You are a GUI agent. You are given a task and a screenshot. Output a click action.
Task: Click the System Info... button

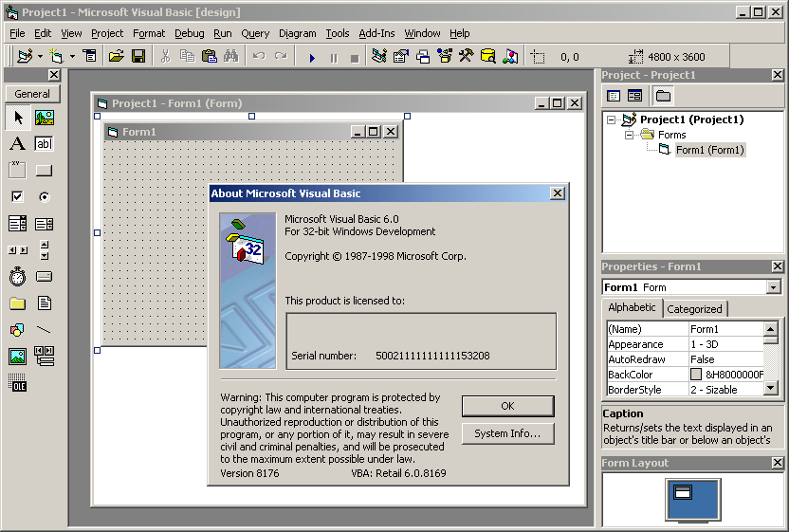pyautogui.click(x=507, y=433)
